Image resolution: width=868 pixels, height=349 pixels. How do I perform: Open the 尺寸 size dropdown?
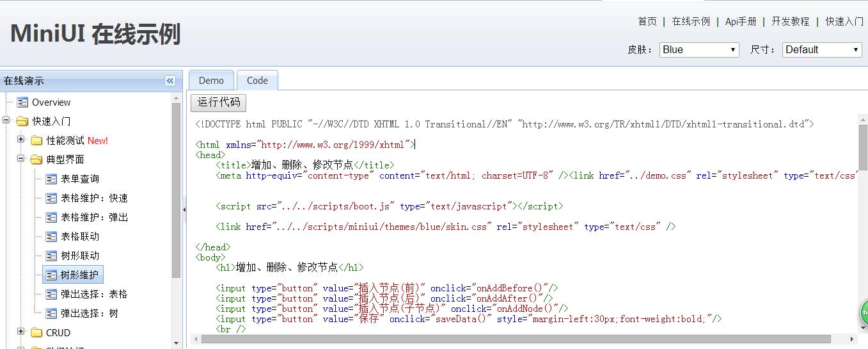point(822,50)
